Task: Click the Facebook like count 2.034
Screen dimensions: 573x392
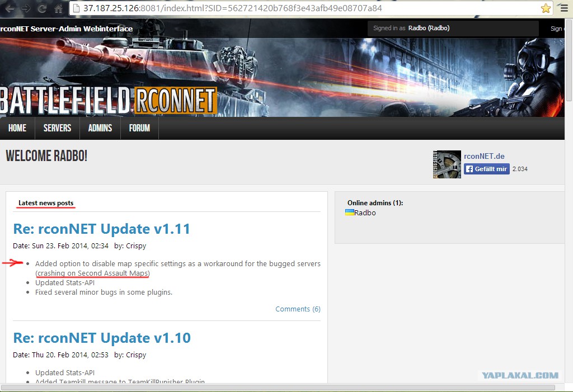Action: [520, 169]
